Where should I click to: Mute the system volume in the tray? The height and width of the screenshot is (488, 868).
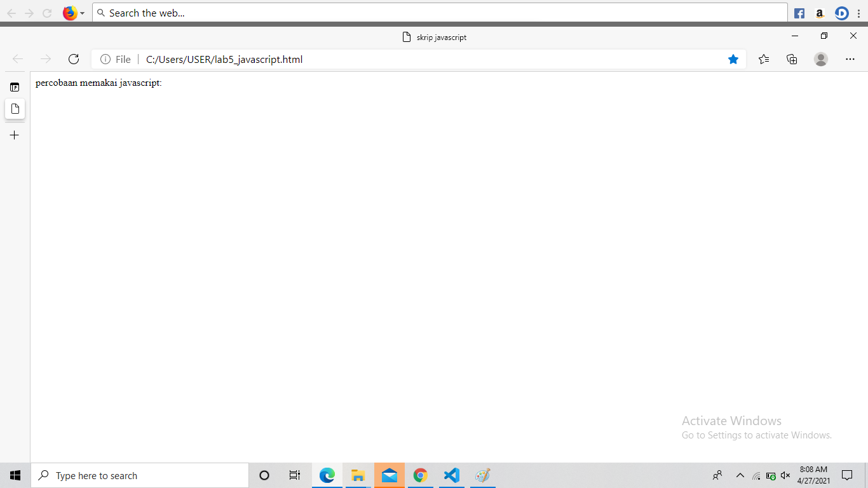click(785, 475)
